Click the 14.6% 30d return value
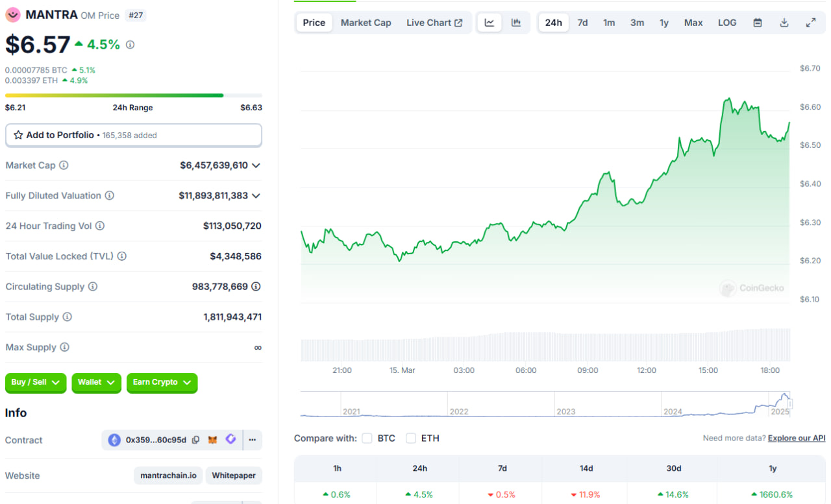 674,494
